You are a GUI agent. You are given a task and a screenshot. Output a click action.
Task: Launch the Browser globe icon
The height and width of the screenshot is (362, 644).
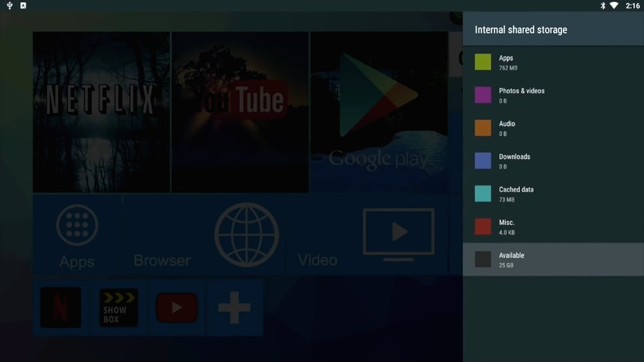point(246,234)
